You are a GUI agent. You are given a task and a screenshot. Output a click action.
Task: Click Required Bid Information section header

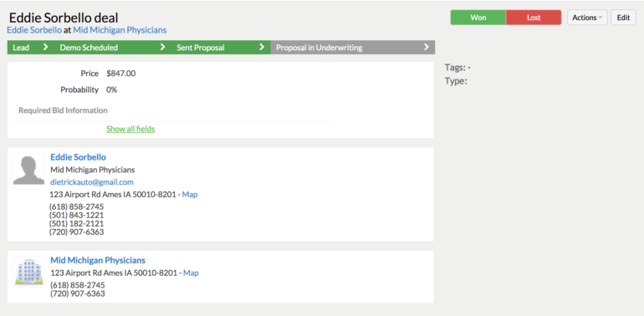(x=63, y=110)
